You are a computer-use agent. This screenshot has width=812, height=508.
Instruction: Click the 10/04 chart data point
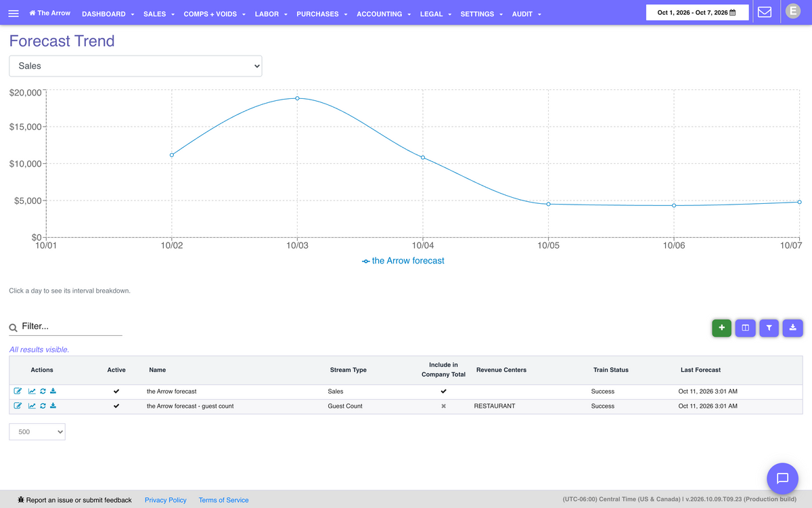coord(423,157)
